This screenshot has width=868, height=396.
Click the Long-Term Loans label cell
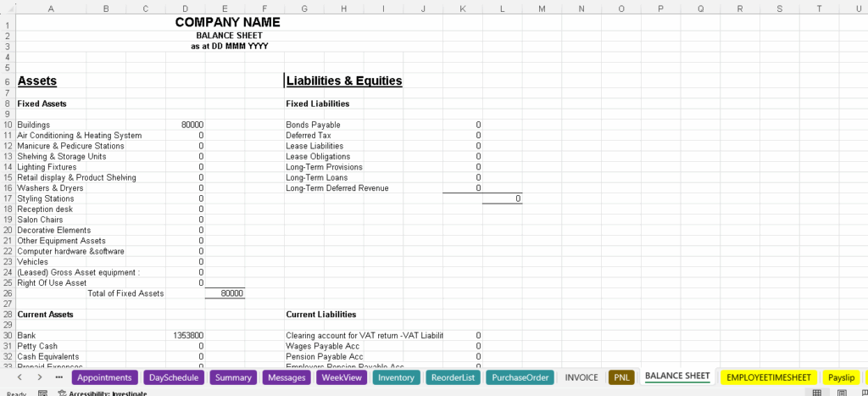[317, 178]
